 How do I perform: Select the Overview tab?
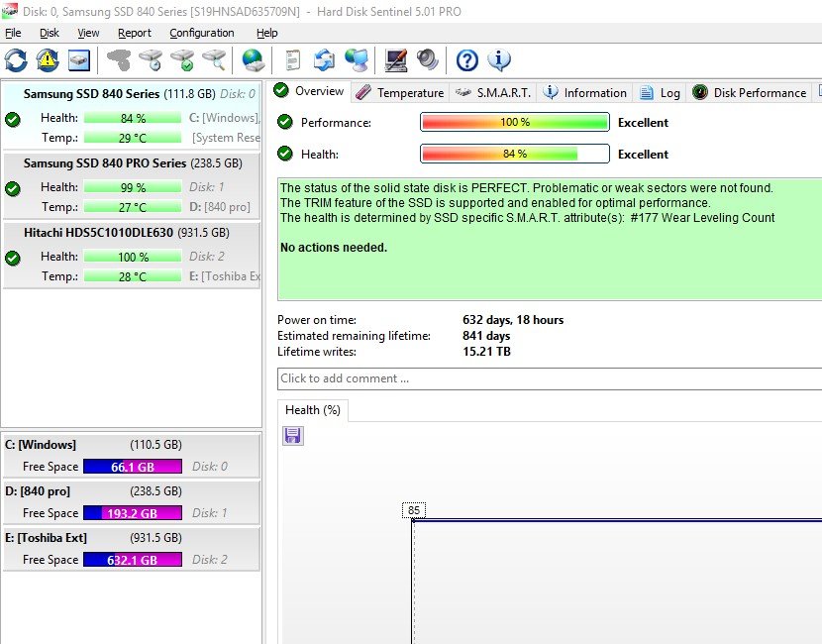coord(309,91)
